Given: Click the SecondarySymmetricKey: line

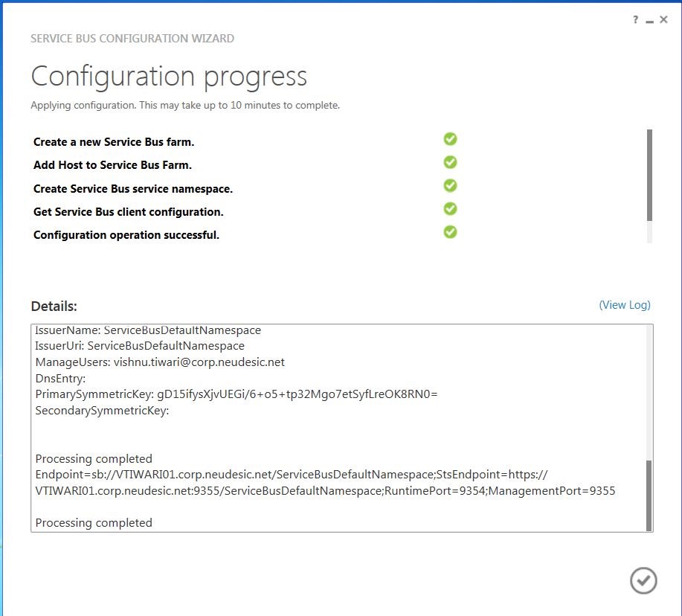Looking at the screenshot, I should (x=102, y=410).
